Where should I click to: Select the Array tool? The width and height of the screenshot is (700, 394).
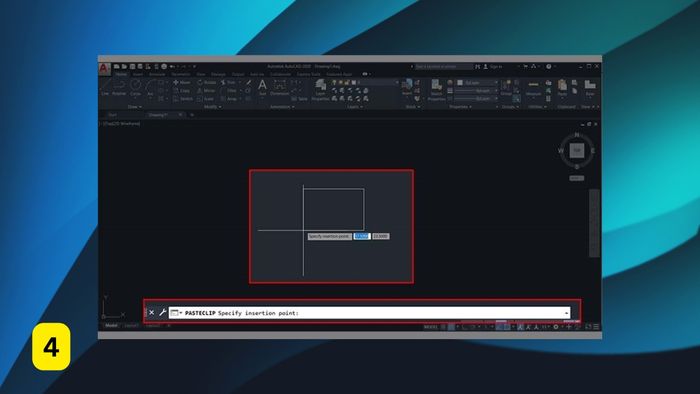[229, 99]
